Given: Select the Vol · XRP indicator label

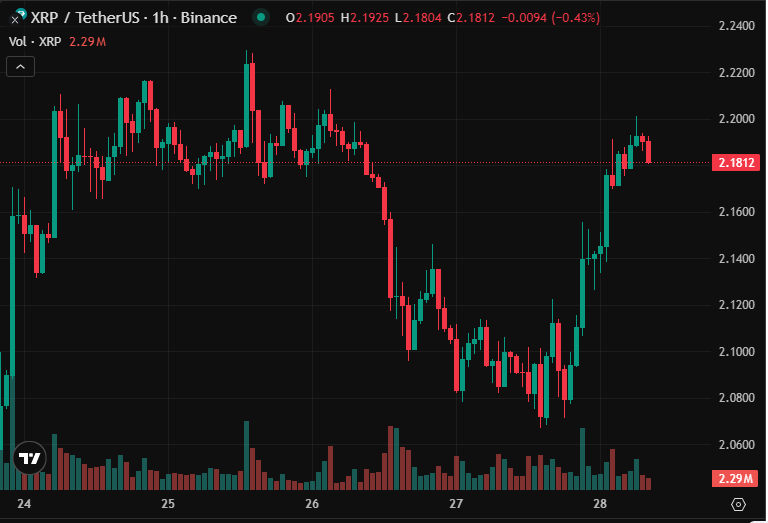Looking at the screenshot, I should point(35,42).
